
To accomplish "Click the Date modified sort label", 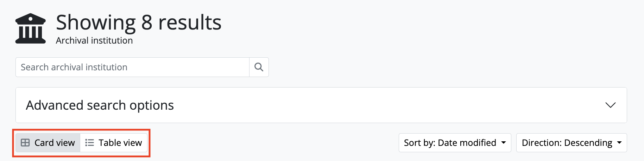I will (467, 143).
